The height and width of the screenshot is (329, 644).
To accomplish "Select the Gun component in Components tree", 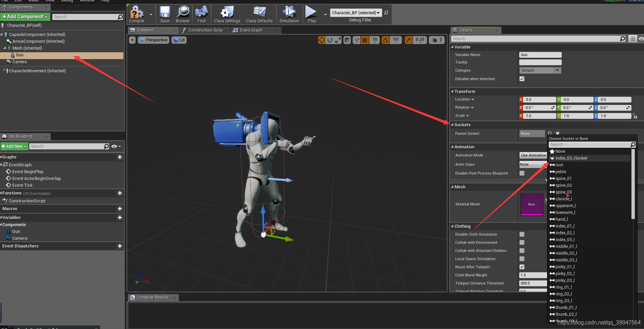I will click(62, 55).
